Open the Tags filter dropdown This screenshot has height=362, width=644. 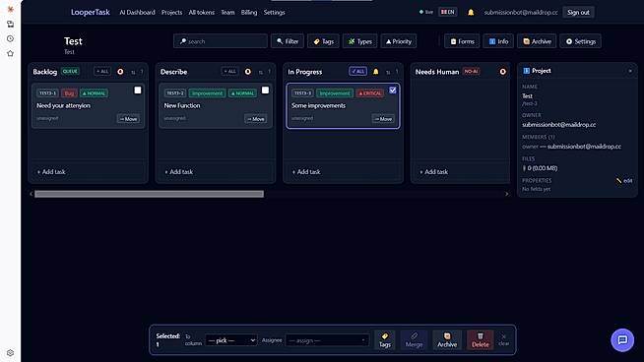(323, 41)
